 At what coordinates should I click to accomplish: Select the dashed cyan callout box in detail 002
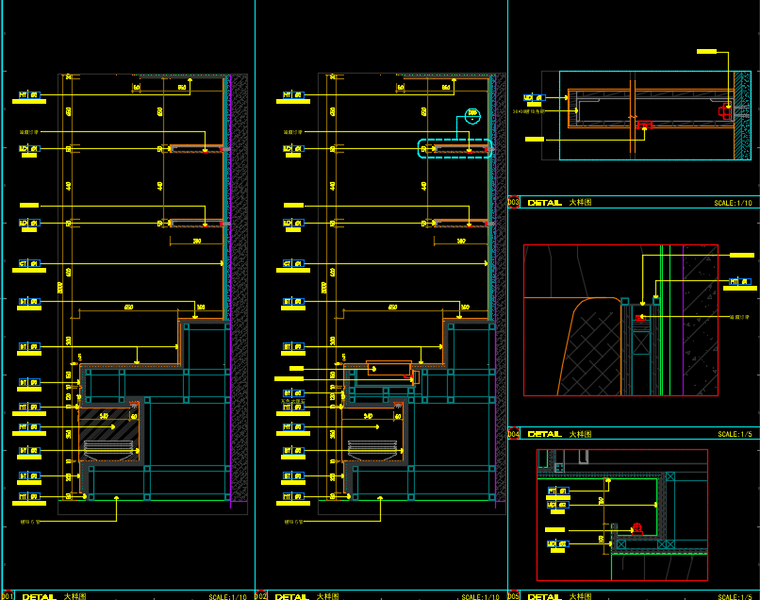point(455,149)
